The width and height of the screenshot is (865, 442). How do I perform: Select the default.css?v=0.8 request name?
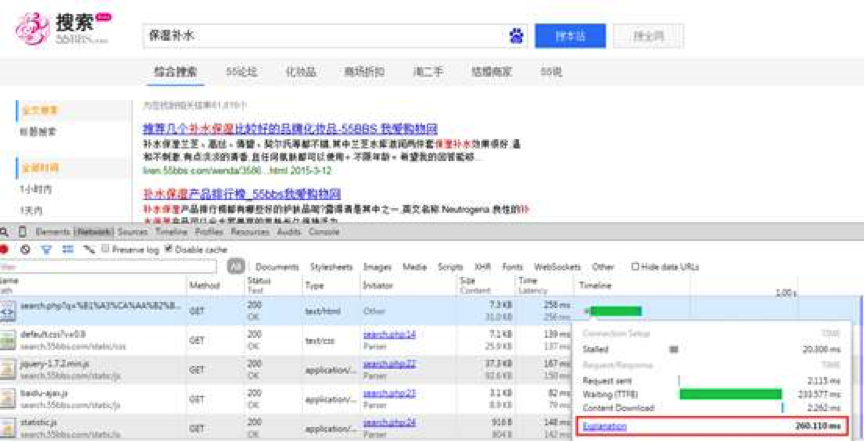click(x=53, y=334)
